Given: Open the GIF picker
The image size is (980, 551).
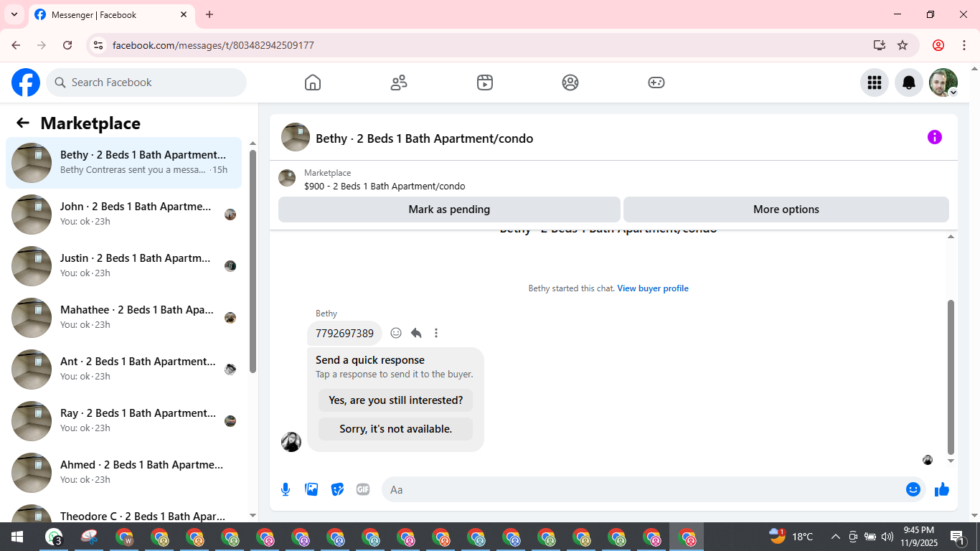Looking at the screenshot, I should [x=363, y=489].
